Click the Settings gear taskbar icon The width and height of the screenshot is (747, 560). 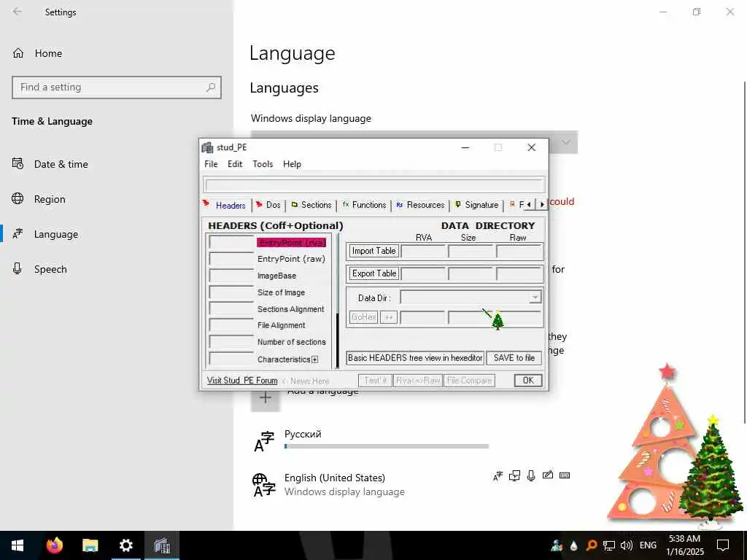(125, 545)
